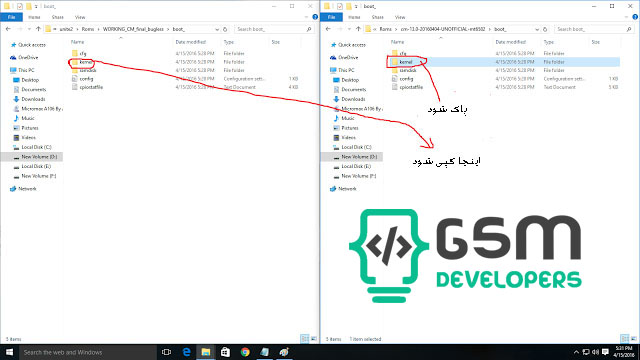This screenshot has height=360, width=640.
Task: Select This PC in left window sidebar
Action: 23,70
